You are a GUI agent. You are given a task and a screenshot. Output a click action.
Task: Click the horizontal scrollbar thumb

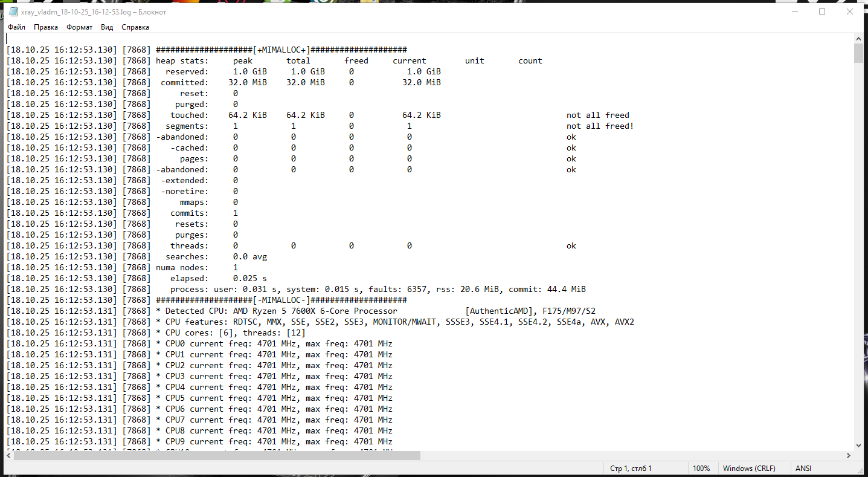click(x=217, y=455)
